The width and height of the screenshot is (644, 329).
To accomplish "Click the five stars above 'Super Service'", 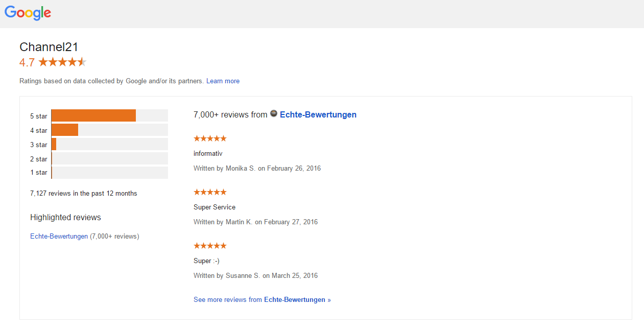I will [x=210, y=192].
